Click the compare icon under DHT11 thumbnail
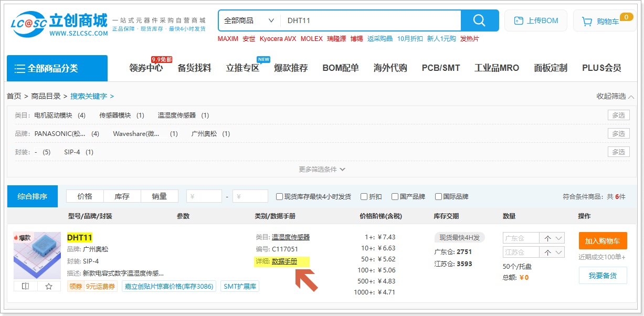The image size is (644, 316). pyautogui.click(x=26, y=286)
